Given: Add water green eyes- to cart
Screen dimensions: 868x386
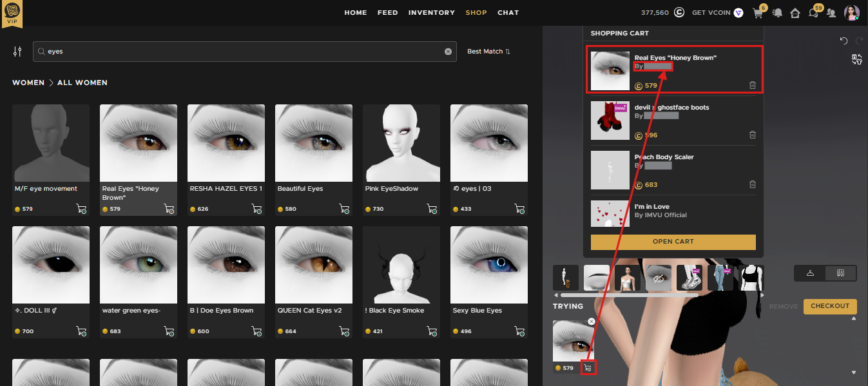Looking at the screenshot, I should 169,331.
